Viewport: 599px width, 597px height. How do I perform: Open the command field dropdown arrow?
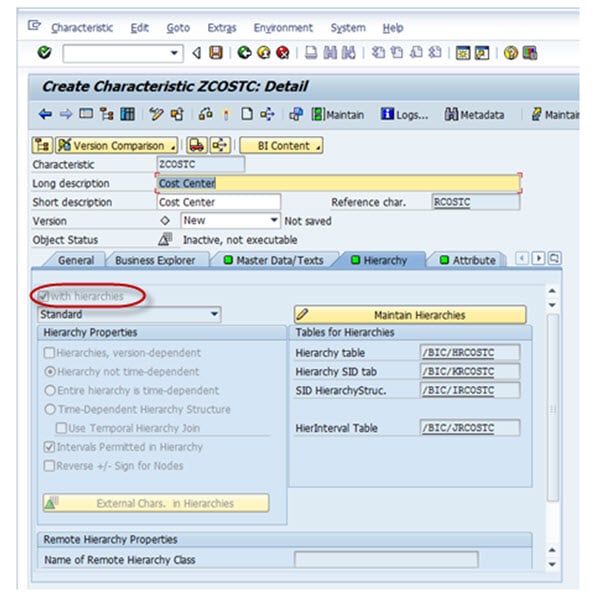(174, 53)
